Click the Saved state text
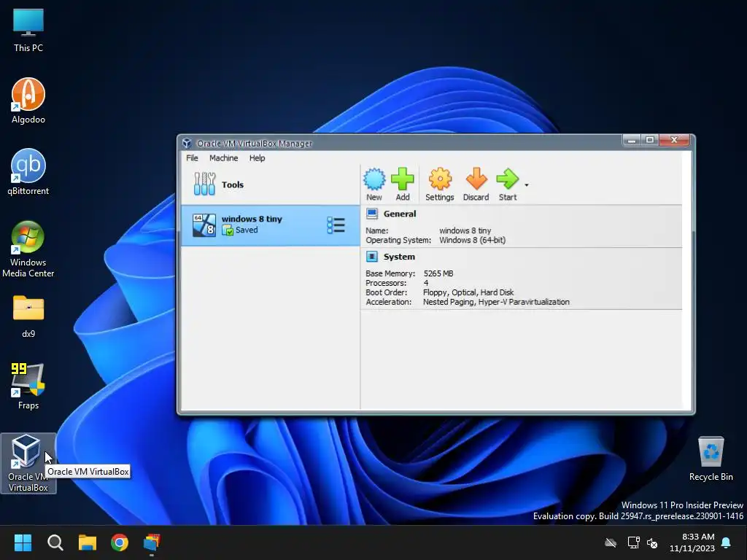This screenshot has height=560, width=747. (247, 230)
